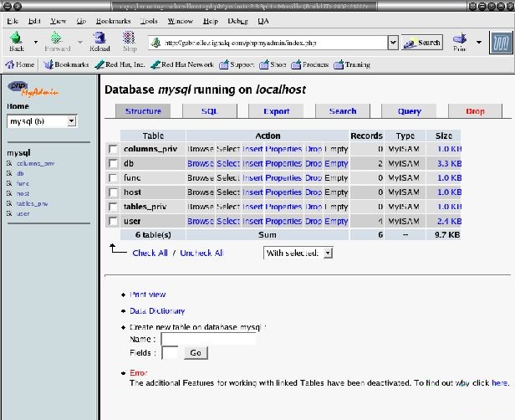Click the phpMyAdmin logo
This screenshot has width=515, height=420.
pyautogui.click(x=33, y=89)
